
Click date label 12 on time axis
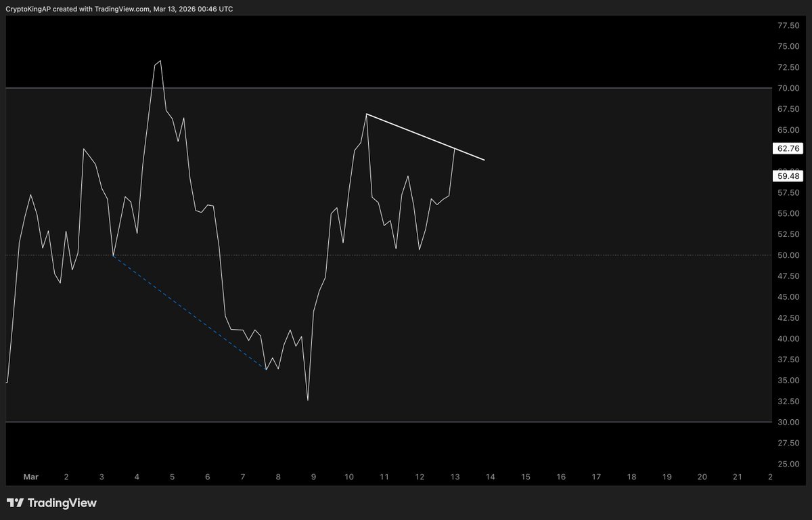420,477
